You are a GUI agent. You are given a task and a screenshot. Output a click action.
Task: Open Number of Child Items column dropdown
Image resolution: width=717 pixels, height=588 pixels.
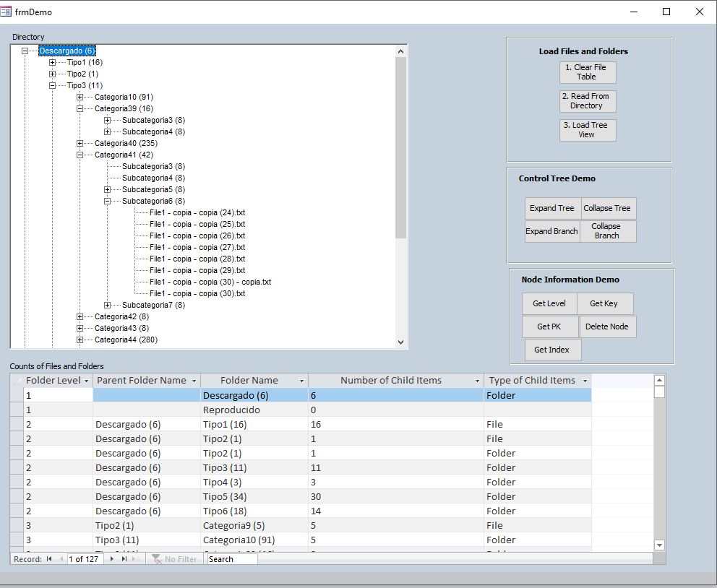click(477, 381)
